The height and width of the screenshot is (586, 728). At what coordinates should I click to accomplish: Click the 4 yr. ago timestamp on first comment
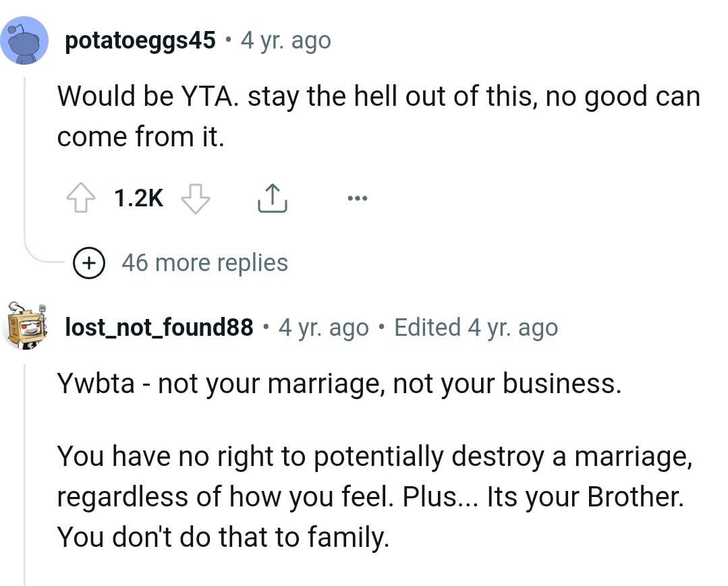pyautogui.click(x=284, y=40)
